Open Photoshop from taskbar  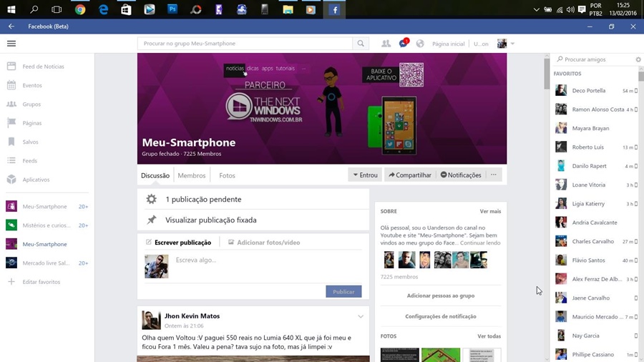172,9
